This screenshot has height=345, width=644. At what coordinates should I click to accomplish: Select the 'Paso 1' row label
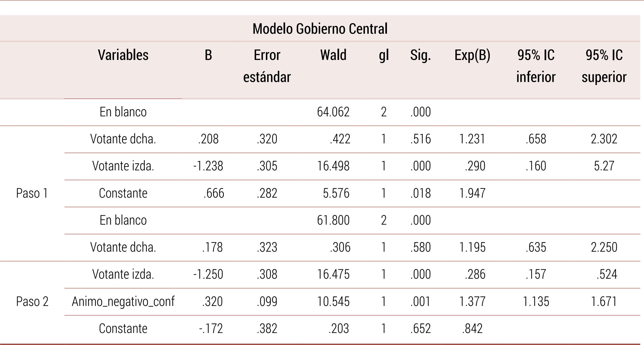32,193
